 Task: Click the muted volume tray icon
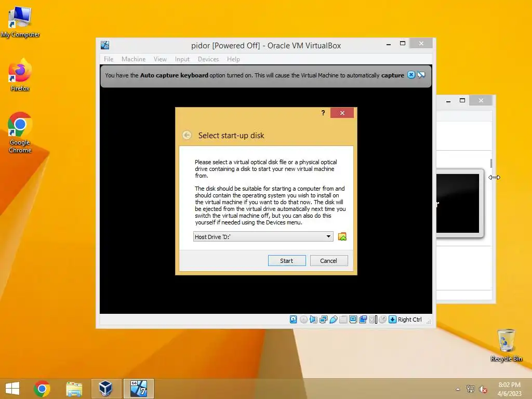pyautogui.click(x=483, y=389)
